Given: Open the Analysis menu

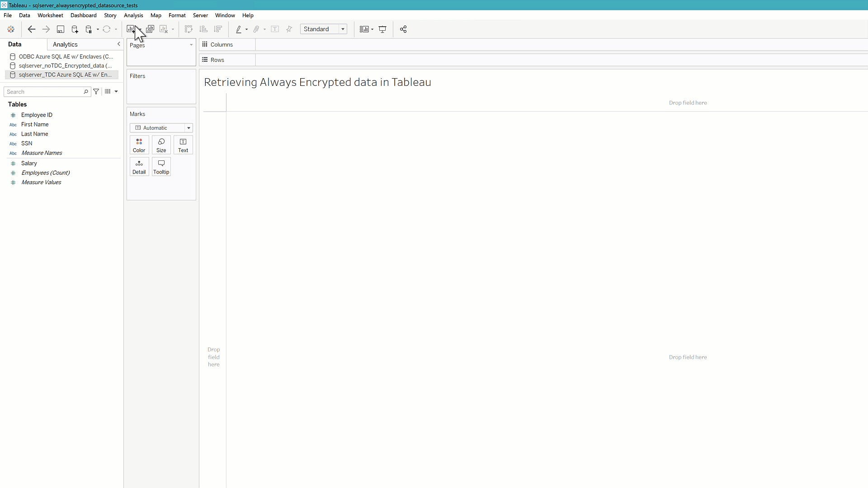Looking at the screenshot, I should (133, 15).
